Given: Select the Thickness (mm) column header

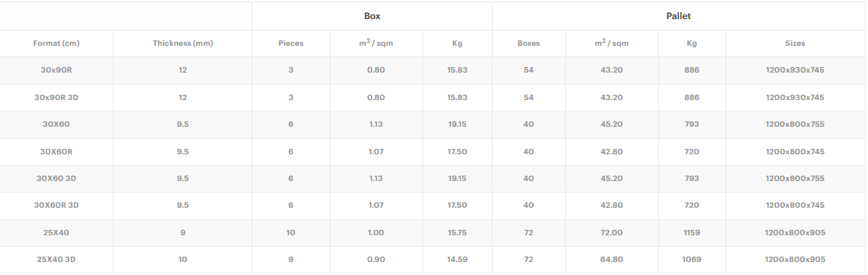Looking at the screenshot, I should [x=183, y=44].
